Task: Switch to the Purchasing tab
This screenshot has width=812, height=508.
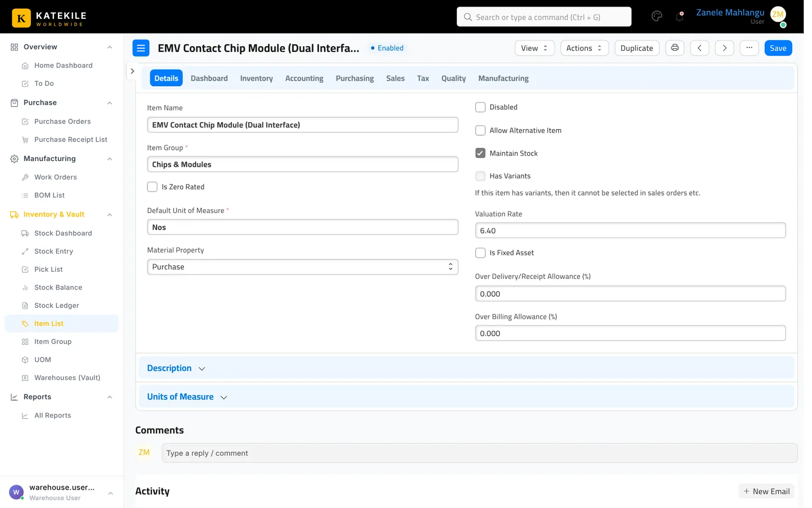Action: (x=355, y=78)
